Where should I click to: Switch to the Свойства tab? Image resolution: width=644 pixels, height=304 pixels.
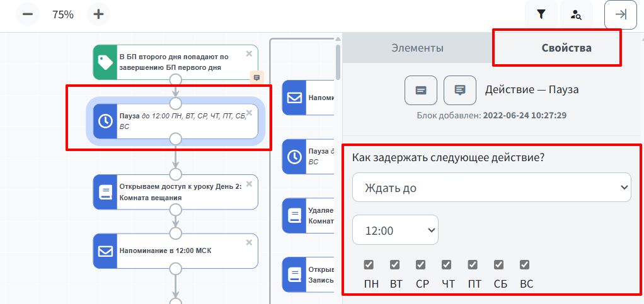click(x=566, y=48)
